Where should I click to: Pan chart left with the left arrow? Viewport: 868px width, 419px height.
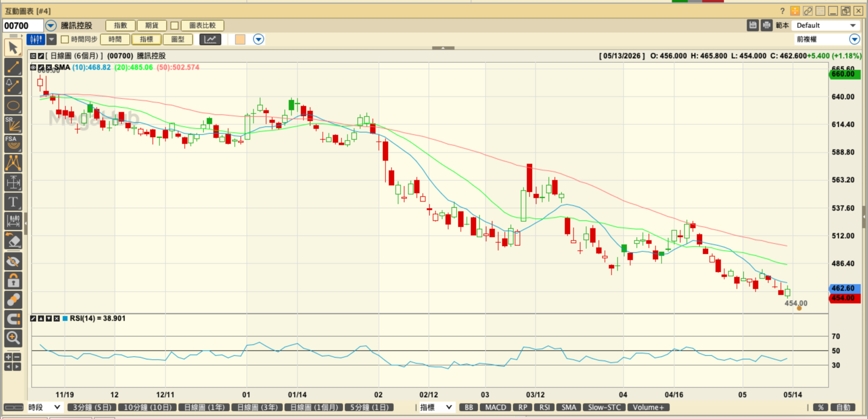pos(8,366)
